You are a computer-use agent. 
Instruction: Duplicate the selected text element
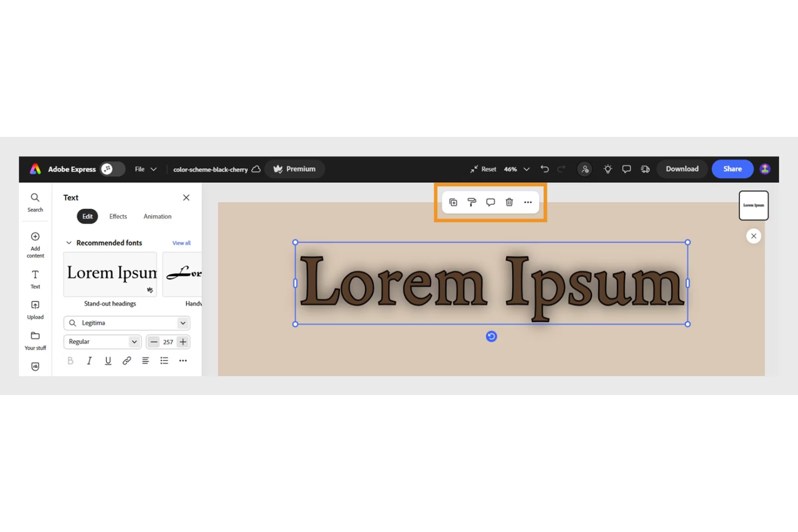[x=453, y=202]
